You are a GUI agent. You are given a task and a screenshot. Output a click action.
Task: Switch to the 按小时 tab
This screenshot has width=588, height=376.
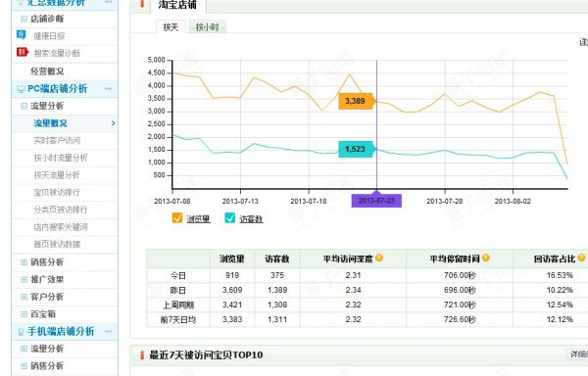point(207,27)
